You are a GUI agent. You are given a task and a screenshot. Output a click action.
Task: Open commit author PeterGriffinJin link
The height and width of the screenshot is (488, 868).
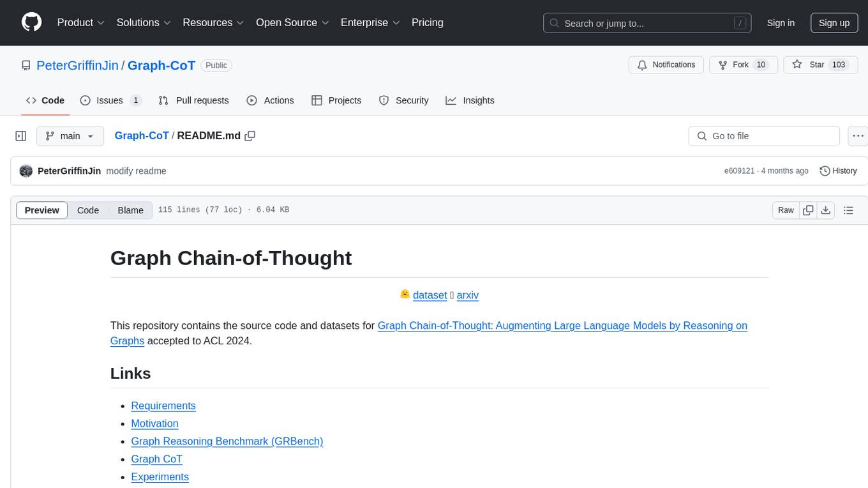point(69,171)
